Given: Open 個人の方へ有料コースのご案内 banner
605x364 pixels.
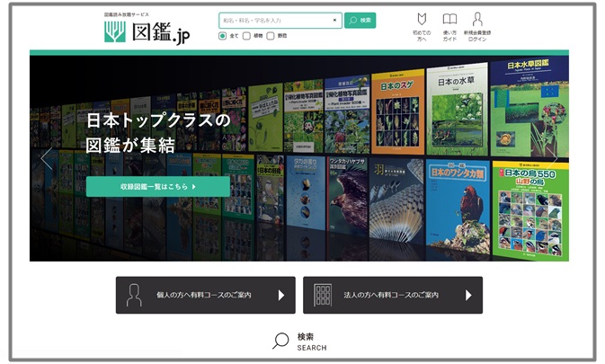Looking at the screenshot, I should tap(206, 295).
